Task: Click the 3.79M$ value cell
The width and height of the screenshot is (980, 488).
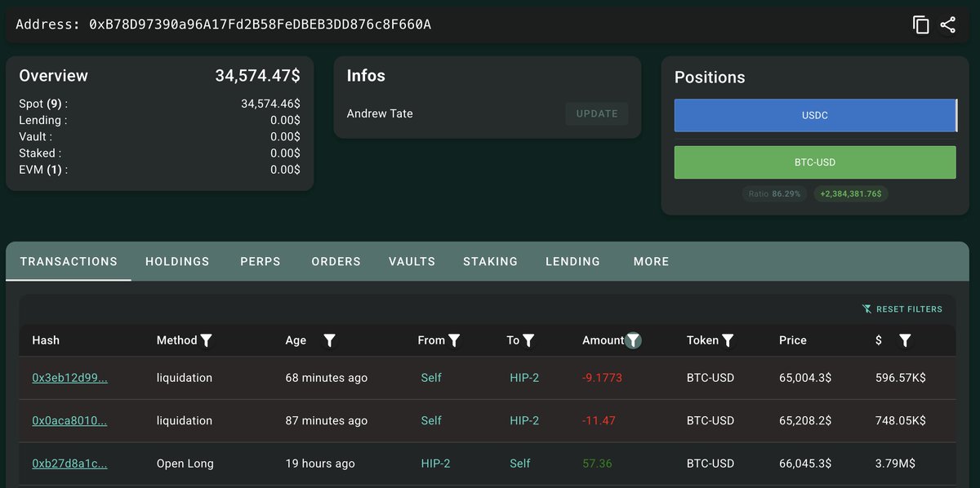Action: (895, 464)
